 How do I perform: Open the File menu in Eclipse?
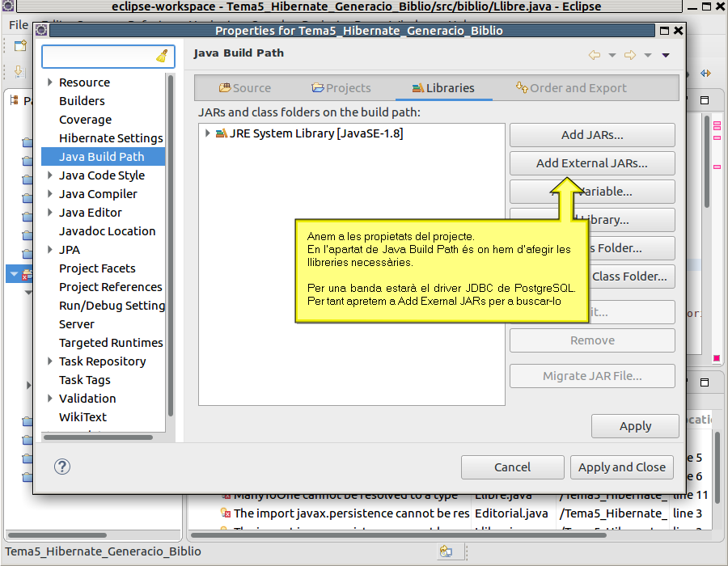click(19, 24)
